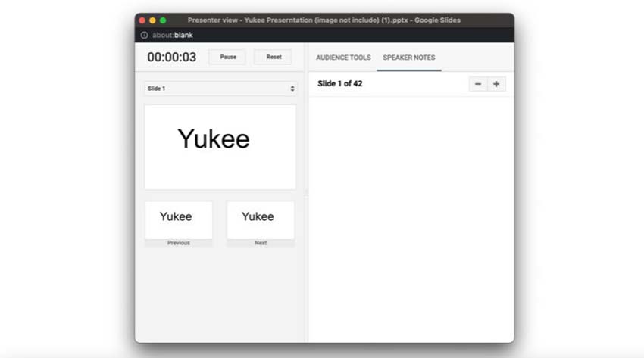Click the about:blank address text
This screenshot has width=644, height=358.
(x=173, y=36)
